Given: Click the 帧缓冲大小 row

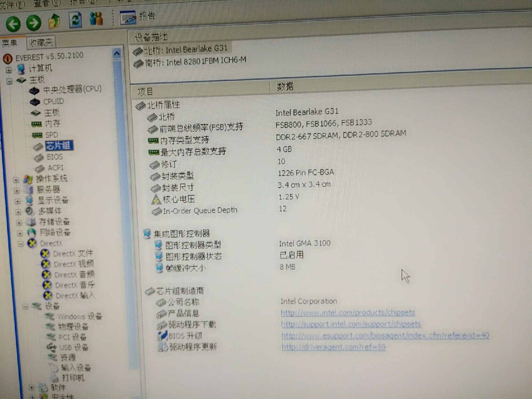Looking at the screenshot, I should click(x=226, y=267).
